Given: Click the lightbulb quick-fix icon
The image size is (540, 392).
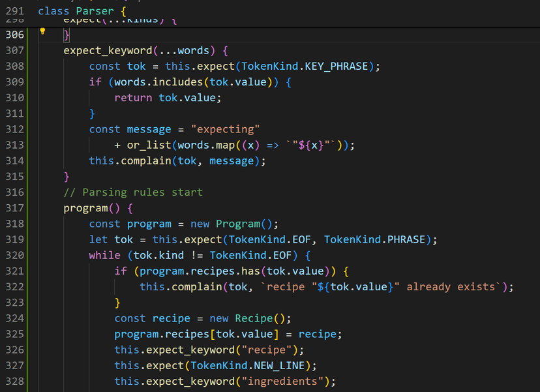Looking at the screenshot, I should [42, 31].
